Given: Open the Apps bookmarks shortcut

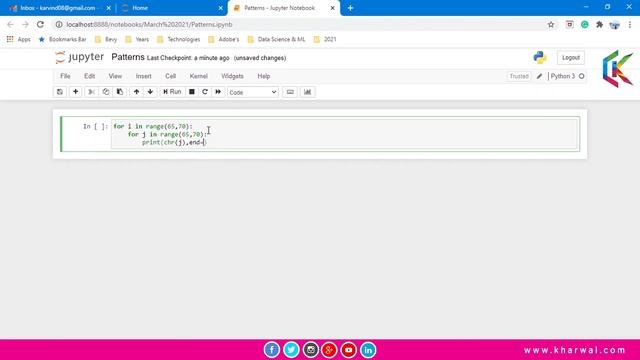Looking at the screenshot, I should (18, 39).
